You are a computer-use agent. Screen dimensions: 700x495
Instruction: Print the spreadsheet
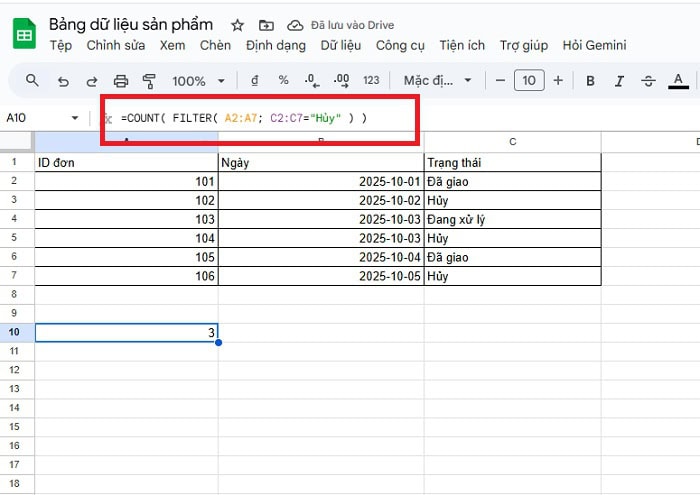[x=121, y=81]
